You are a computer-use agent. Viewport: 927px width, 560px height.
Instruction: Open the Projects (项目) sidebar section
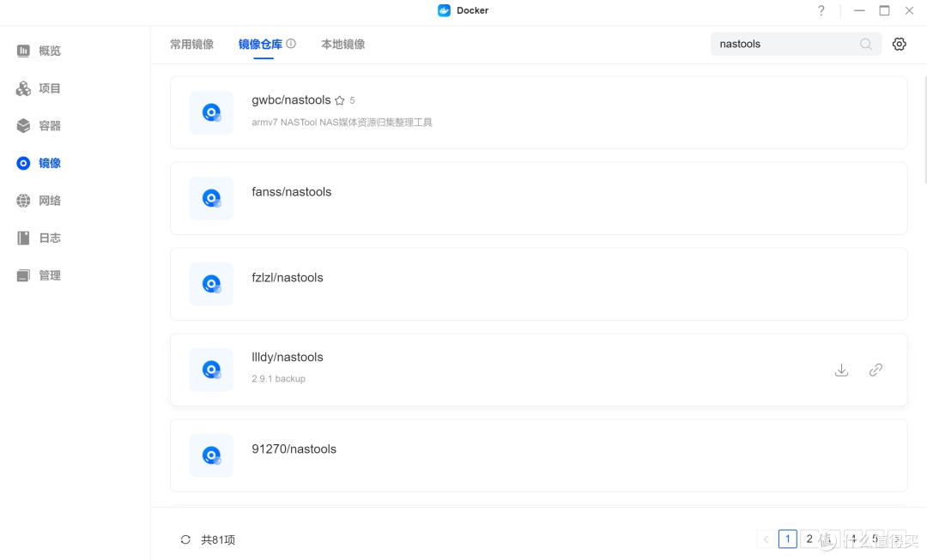coord(39,88)
